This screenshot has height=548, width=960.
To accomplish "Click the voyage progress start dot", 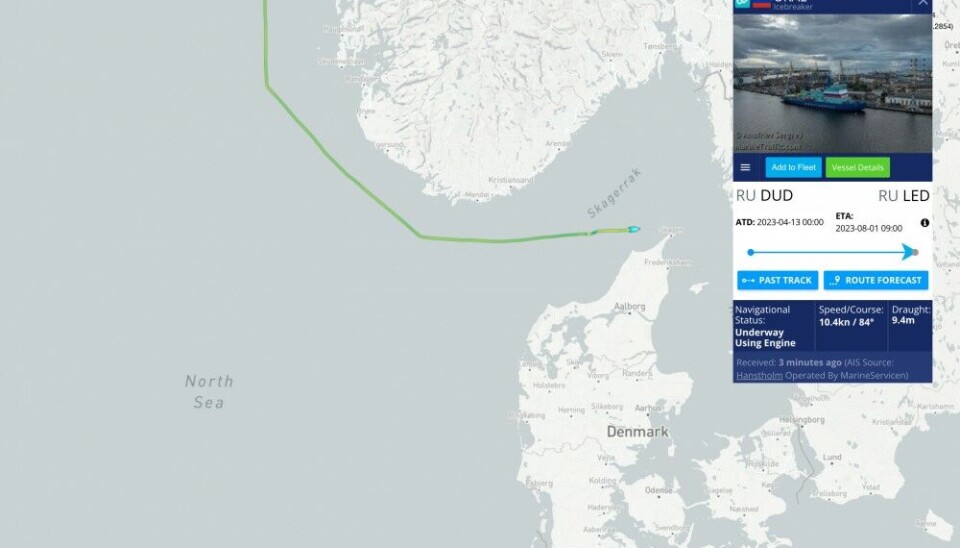I will [x=751, y=252].
